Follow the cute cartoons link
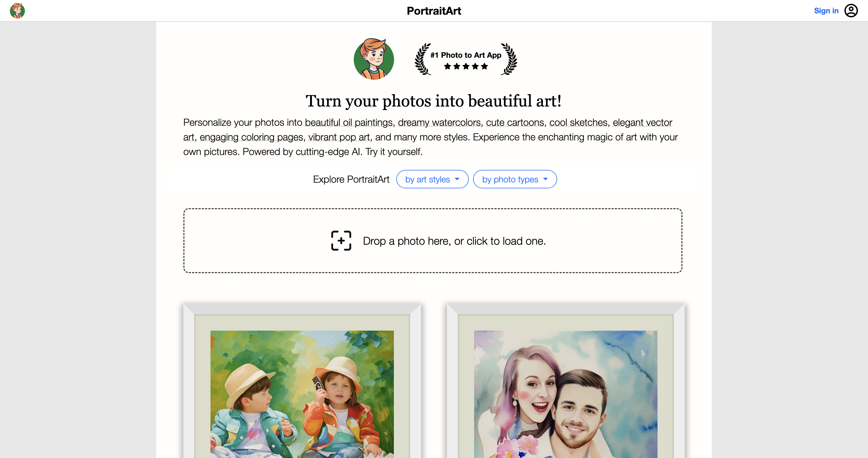The image size is (868, 458). [515, 122]
